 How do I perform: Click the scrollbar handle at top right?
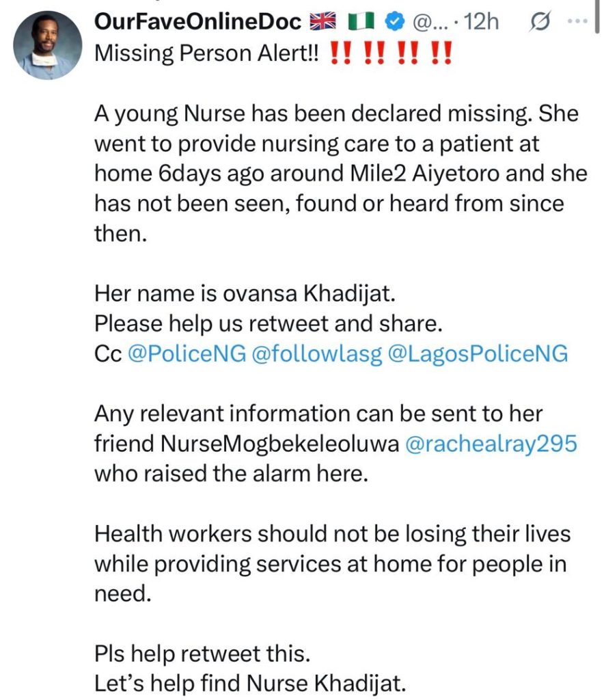(597, 16)
